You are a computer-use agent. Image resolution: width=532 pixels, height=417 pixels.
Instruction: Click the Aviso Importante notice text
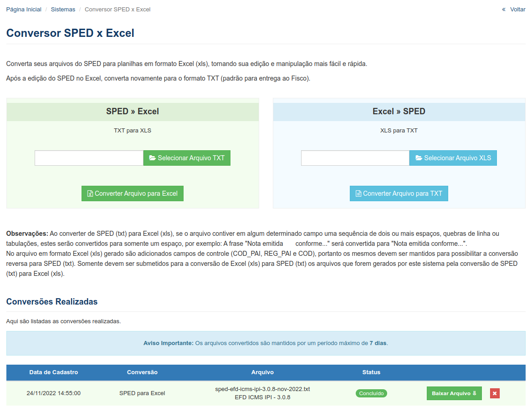(x=266, y=343)
